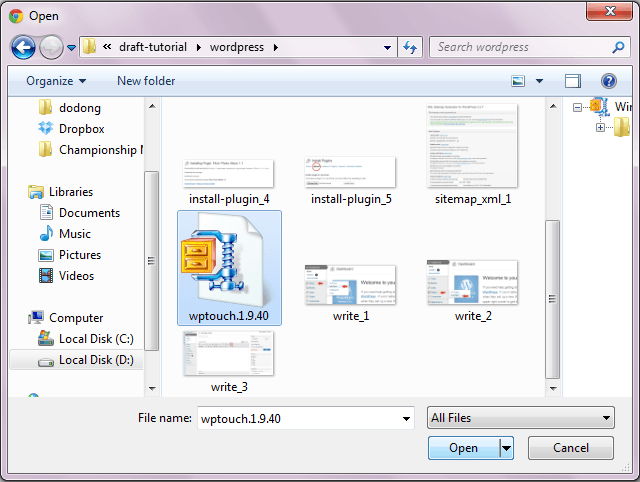640x482 pixels.
Task: Select the sitemap_xml_1 thumbnail
Action: (472, 146)
